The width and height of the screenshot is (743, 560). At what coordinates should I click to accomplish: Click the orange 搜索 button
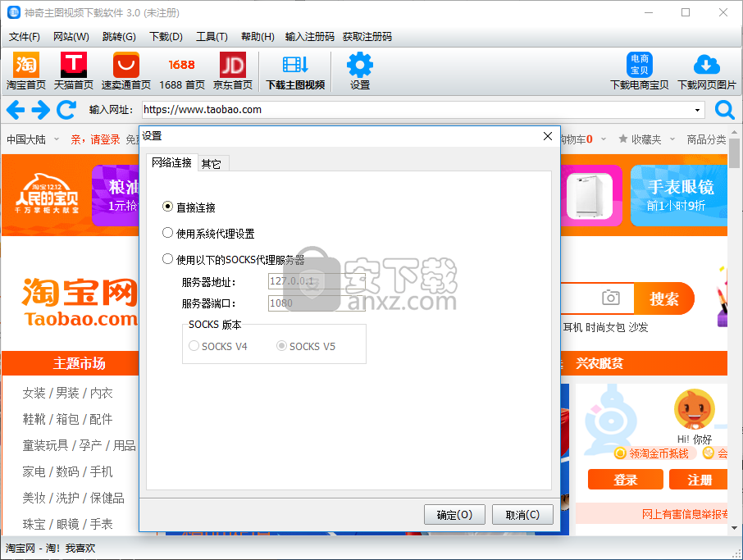[x=664, y=298]
